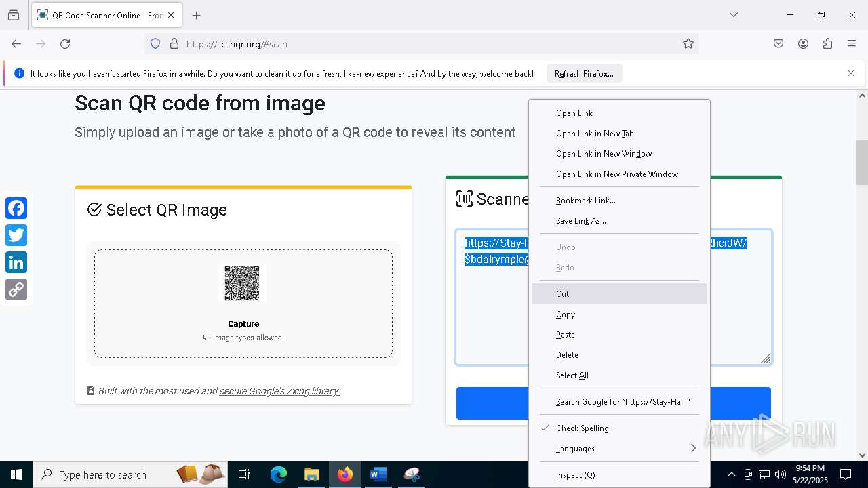Go back with the back arrow
The width and height of the screenshot is (868, 488).
16,44
